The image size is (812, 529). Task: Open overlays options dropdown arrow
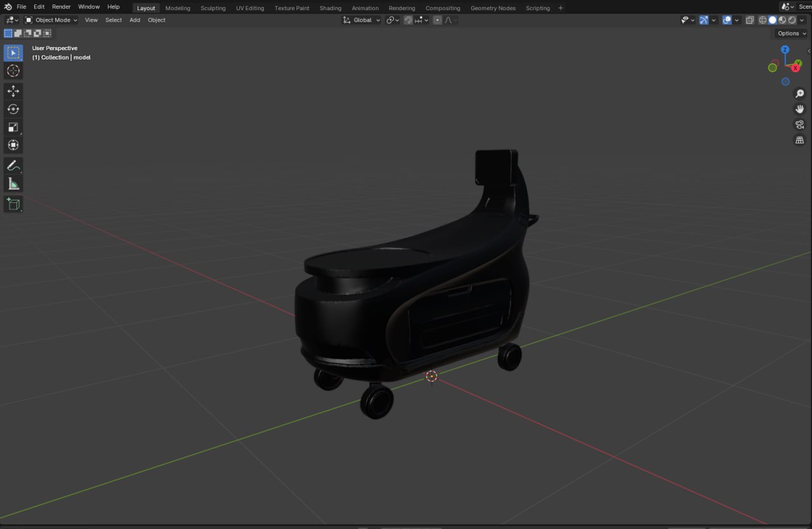tap(737, 20)
